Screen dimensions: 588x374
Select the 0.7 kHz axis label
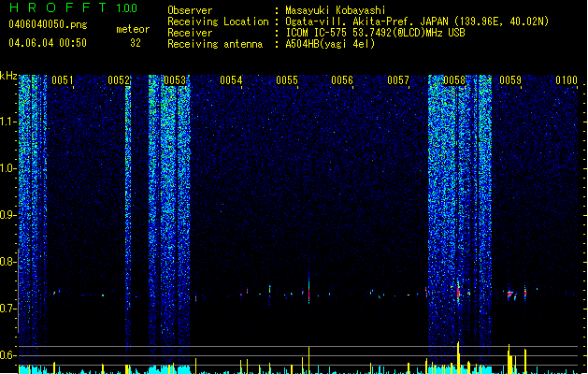8,309
